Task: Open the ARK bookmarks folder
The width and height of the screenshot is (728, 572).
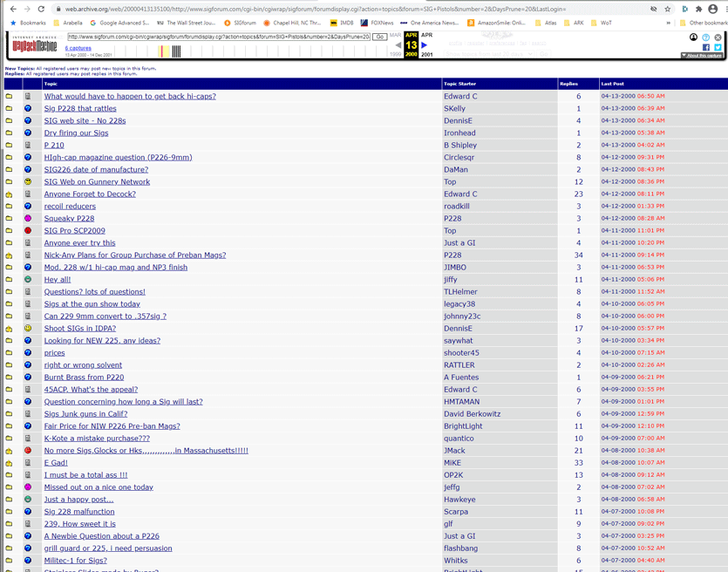Action: coord(574,23)
